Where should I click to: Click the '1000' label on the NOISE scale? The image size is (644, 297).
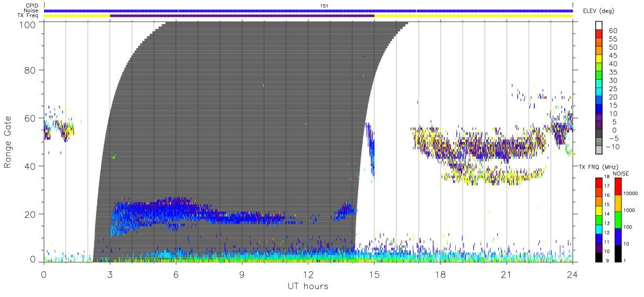[630, 211]
